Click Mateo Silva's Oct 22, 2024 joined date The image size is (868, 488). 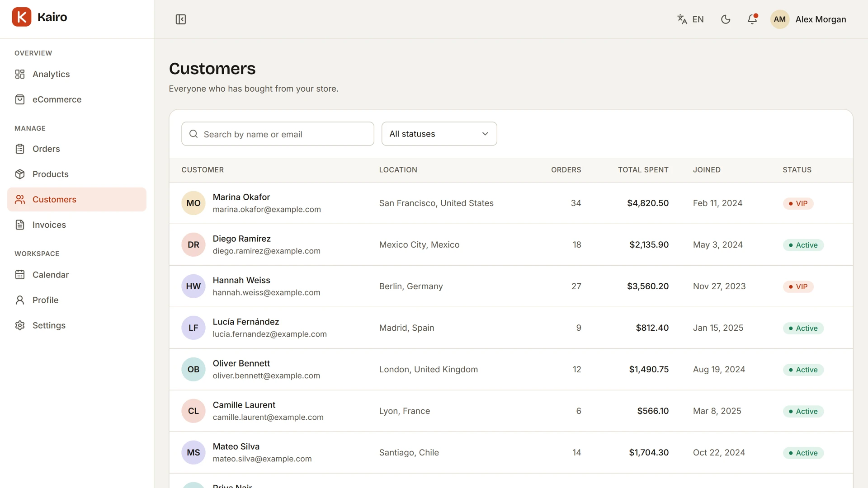719,453
